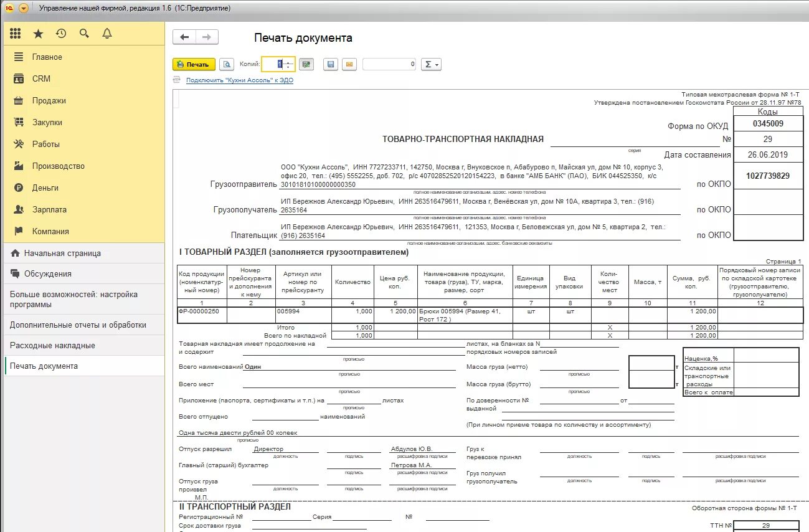The image size is (809, 532).
Task: Click the Закупки cart icon
Action: point(19,122)
